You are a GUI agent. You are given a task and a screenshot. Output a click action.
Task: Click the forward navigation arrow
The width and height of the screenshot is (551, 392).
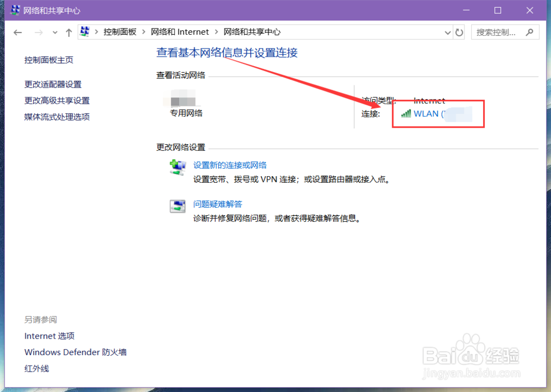(39, 32)
